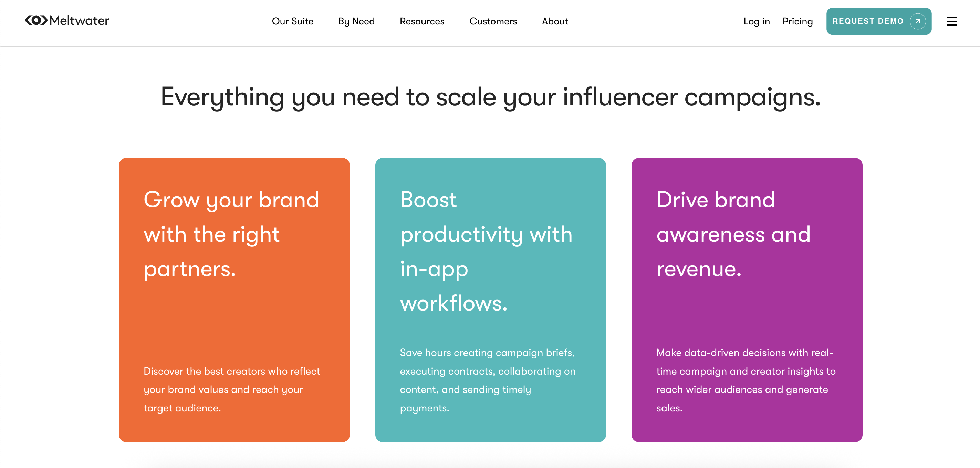The image size is (980, 468).
Task: Expand the By Need menu
Action: tap(356, 21)
